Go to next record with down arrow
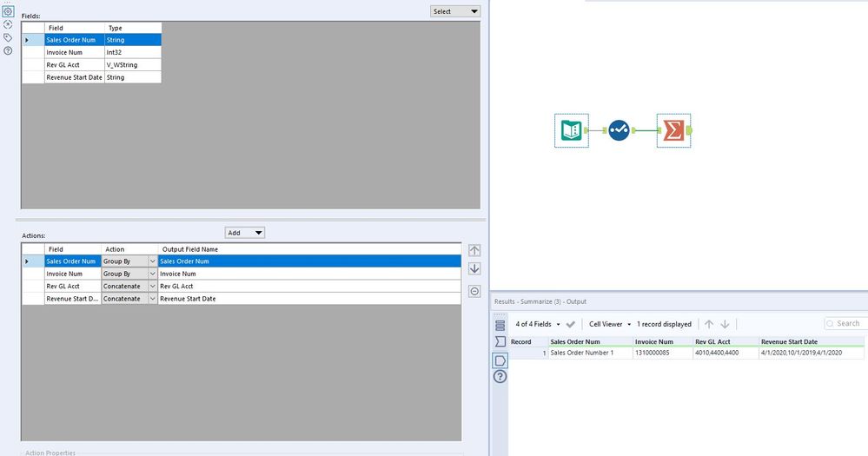Viewport: 868px width, 456px height. (725, 324)
